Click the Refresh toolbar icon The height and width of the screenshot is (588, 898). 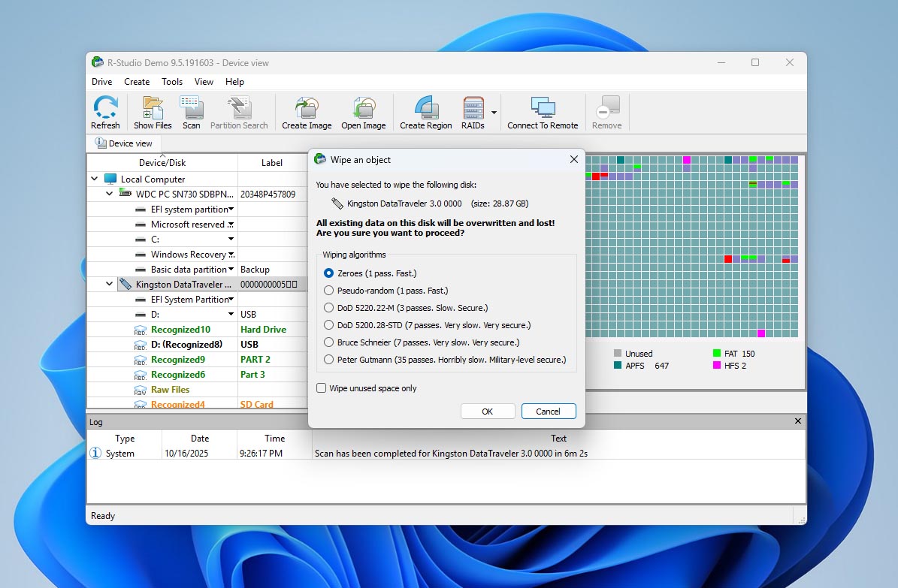click(x=105, y=111)
